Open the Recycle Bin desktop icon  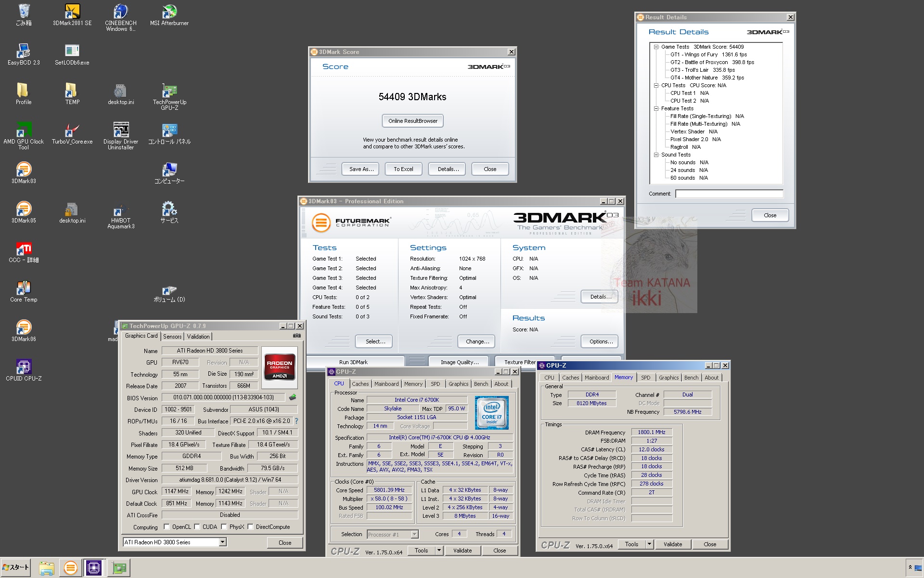[x=24, y=14]
